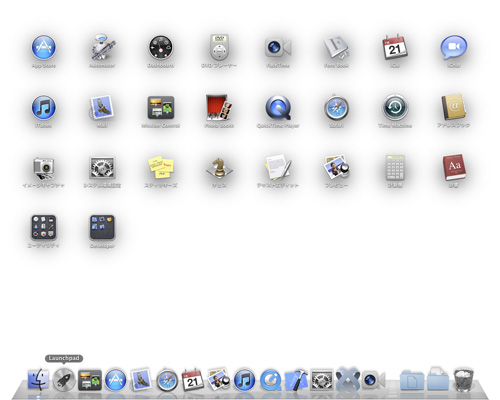Open the Downloads stack in the Dock
Screen dimensions: 500x400
click(438, 379)
